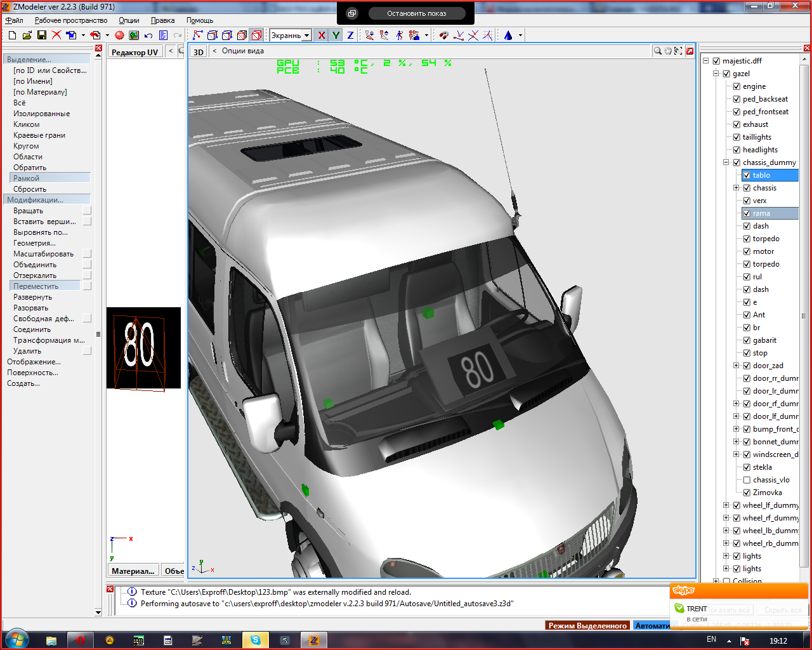This screenshot has width=812, height=650.
Task: Click the red sphere materials icon
Action: pyautogui.click(x=119, y=36)
